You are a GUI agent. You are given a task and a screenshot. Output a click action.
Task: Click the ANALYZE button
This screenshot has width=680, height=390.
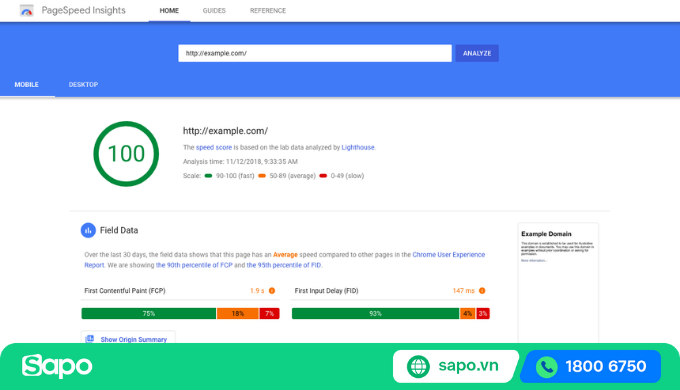click(477, 53)
